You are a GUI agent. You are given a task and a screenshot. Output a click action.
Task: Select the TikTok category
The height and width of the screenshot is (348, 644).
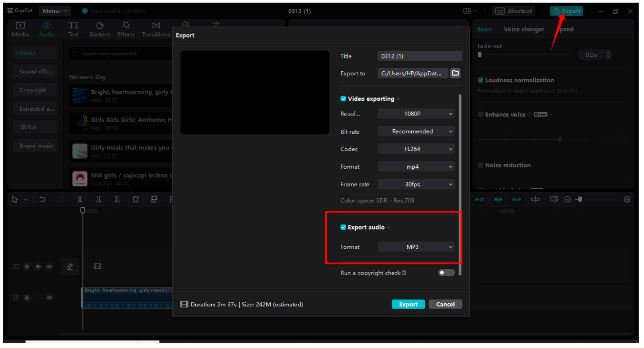[x=35, y=127]
